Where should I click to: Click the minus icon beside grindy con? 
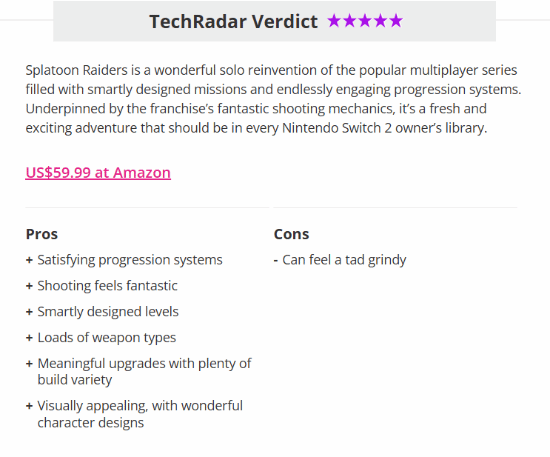tap(276, 260)
